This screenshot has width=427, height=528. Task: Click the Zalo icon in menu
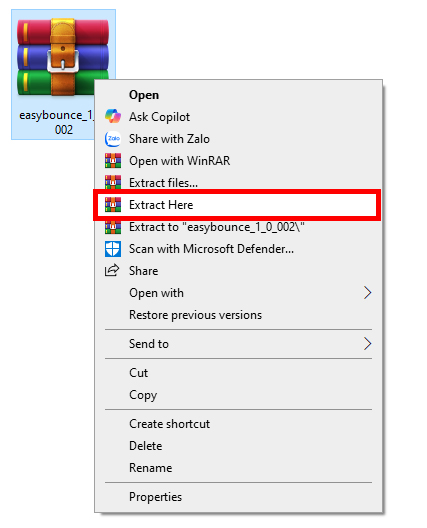[x=112, y=139]
